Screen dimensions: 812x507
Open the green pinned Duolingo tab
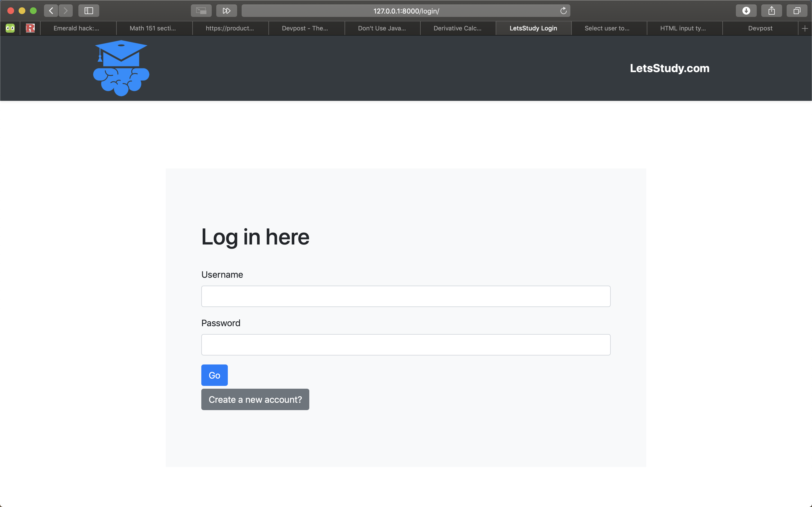tap(10, 28)
